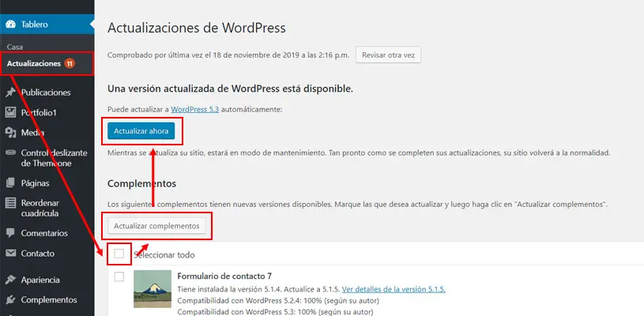Click the Actualizar ahora button

[141, 131]
